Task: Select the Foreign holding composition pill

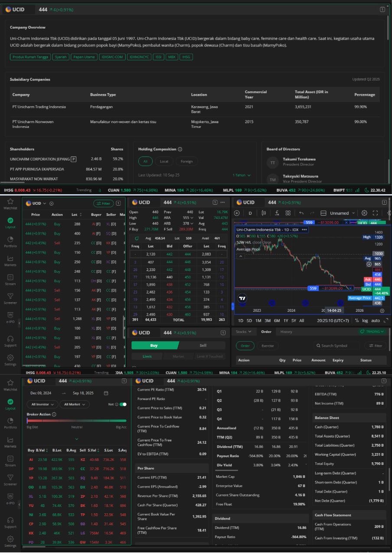Action: pyautogui.click(x=186, y=161)
